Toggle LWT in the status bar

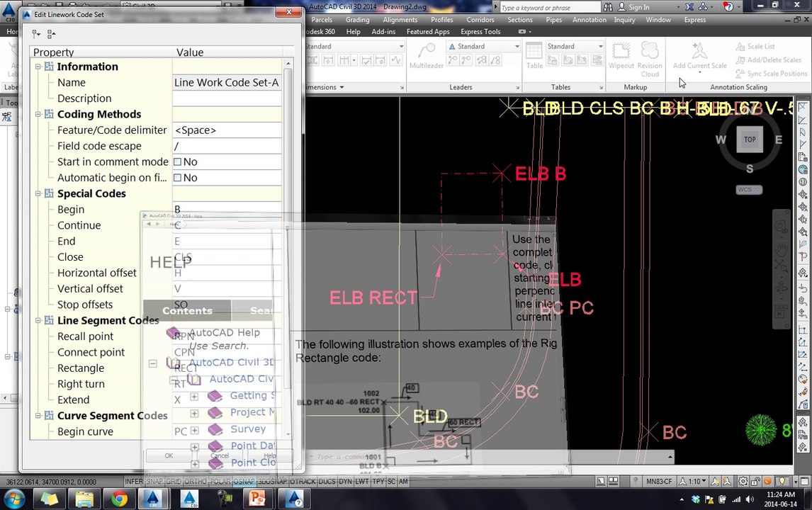pyautogui.click(x=362, y=482)
